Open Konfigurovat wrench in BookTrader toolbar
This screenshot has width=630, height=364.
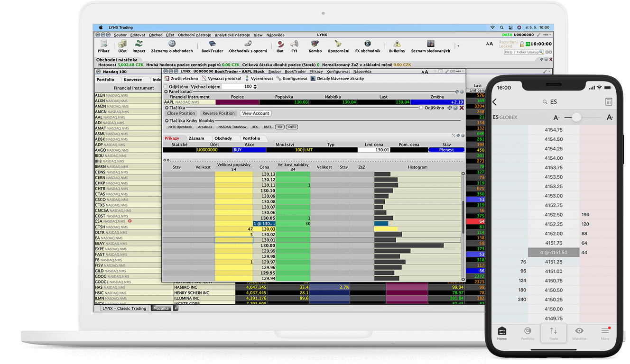point(292,78)
